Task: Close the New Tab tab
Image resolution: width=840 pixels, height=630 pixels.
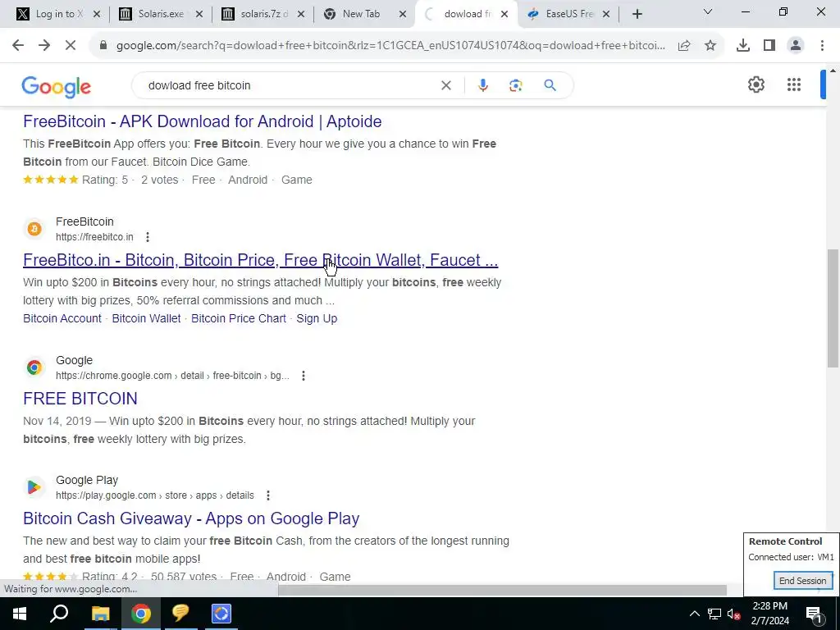Action: click(403, 15)
